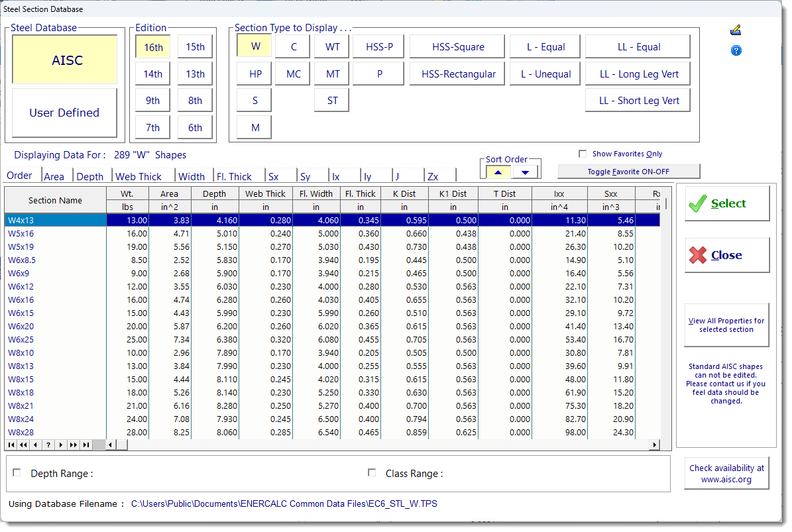Enable Show Favorites Only checkbox
This screenshot has height=532, width=792.
[x=583, y=154]
